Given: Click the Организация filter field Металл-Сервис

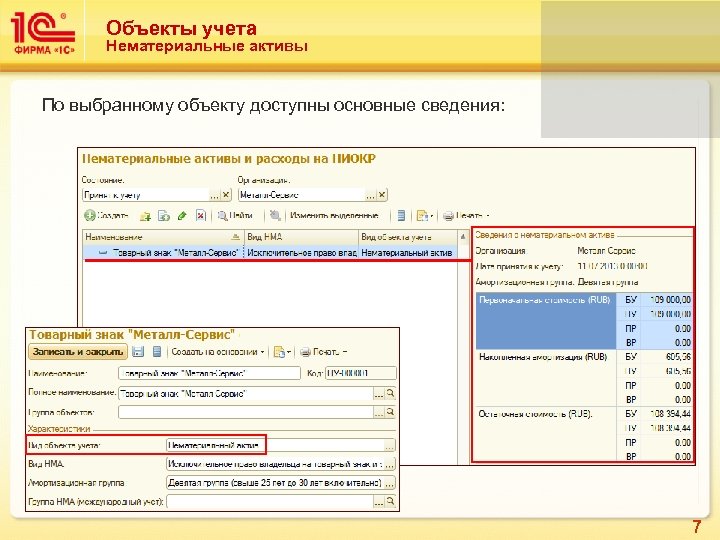Looking at the screenshot, I should tap(302, 195).
